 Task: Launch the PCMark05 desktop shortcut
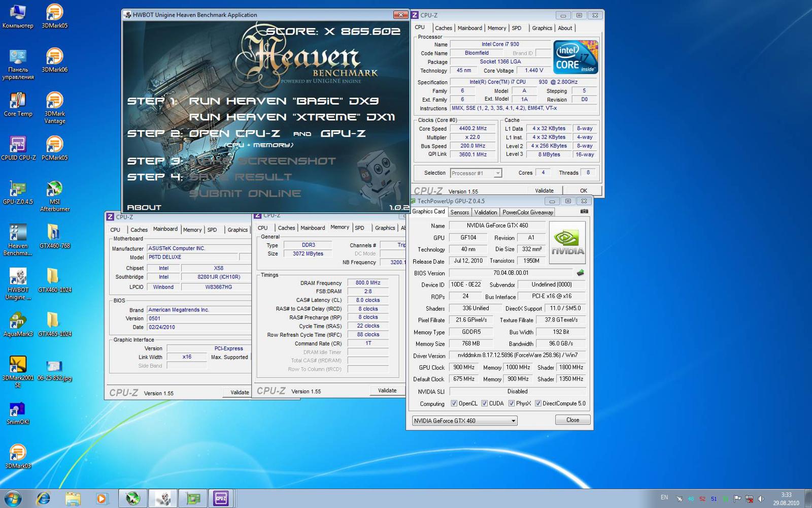click(54, 149)
